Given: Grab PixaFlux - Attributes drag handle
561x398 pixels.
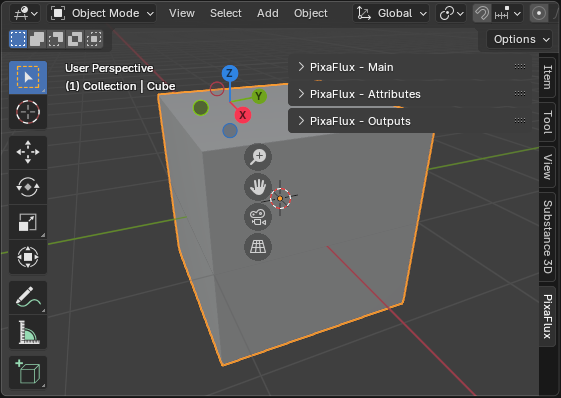Looking at the screenshot, I should tap(520, 94).
